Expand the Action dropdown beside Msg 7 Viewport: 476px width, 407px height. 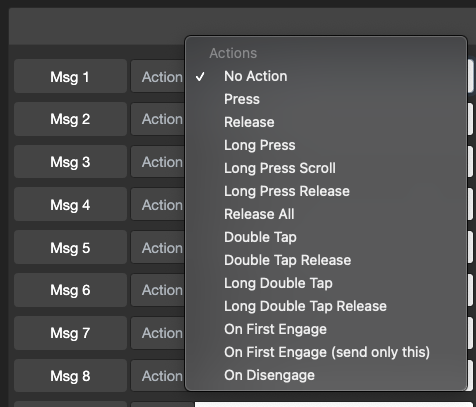(x=158, y=333)
